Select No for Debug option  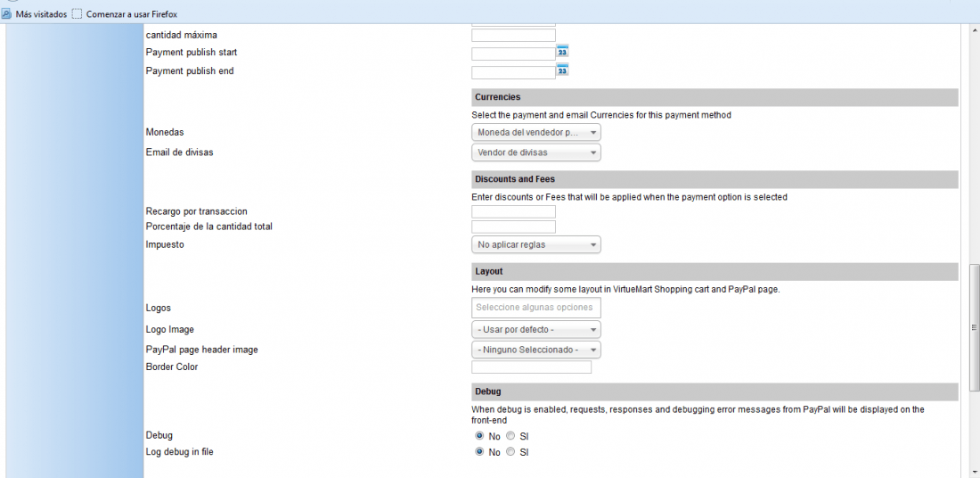click(479, 435)
